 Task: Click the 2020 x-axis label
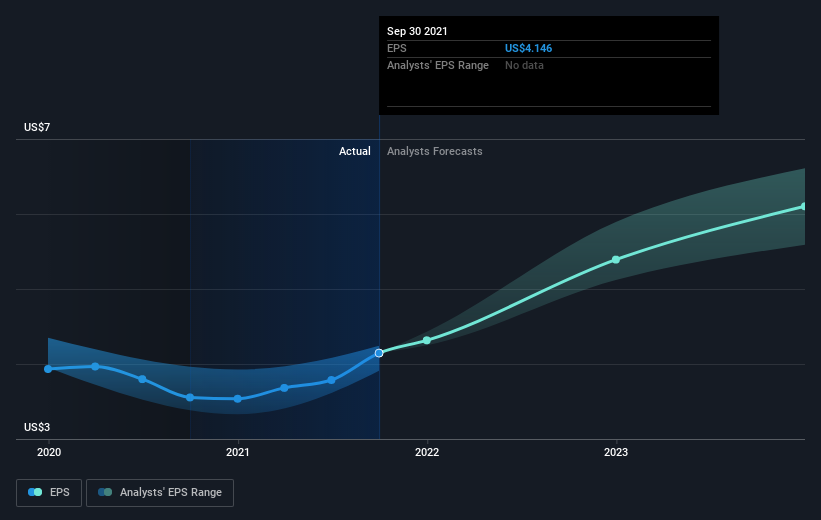pyautogui.click(x=49, y=452)
